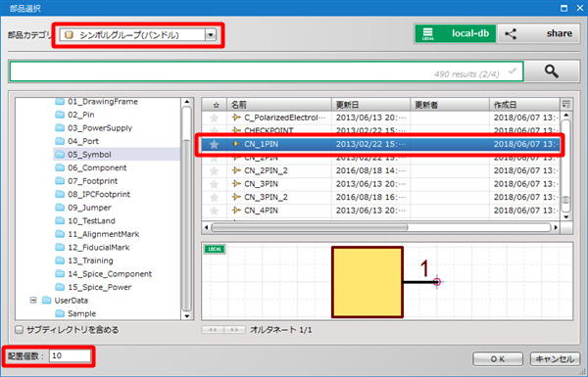
Task: Click parts list horizontal scroll left arrow
Action: click(x=206, y=227)
